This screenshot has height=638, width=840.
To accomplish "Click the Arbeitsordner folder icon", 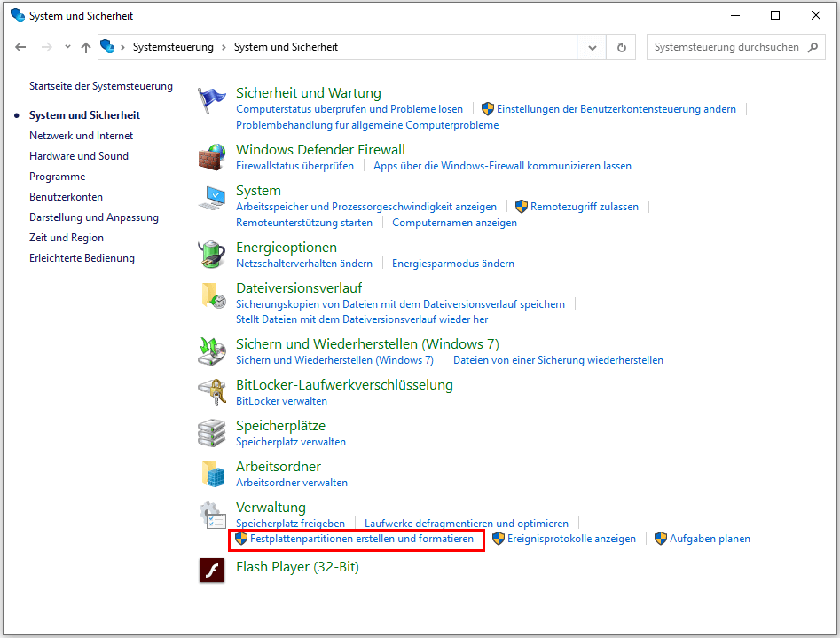I will tap(213, 474).
